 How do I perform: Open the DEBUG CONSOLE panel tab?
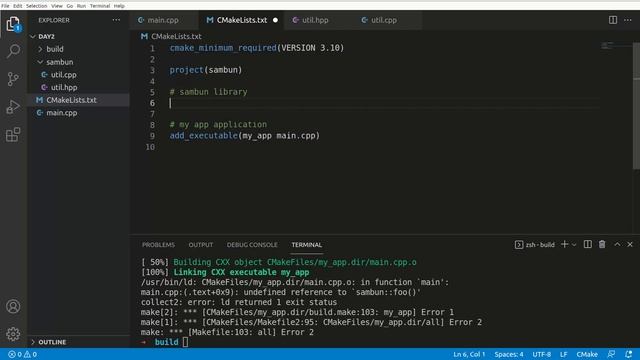coord(252,245)
